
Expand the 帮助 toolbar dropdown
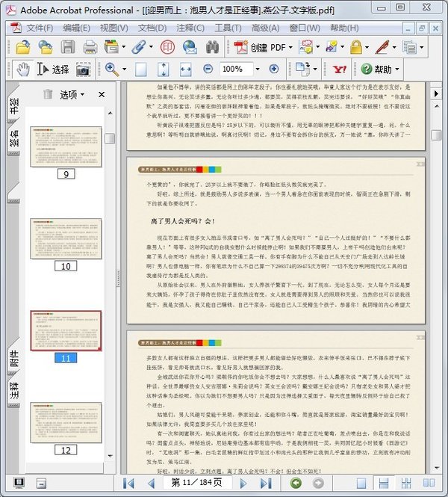coord(397,69)
